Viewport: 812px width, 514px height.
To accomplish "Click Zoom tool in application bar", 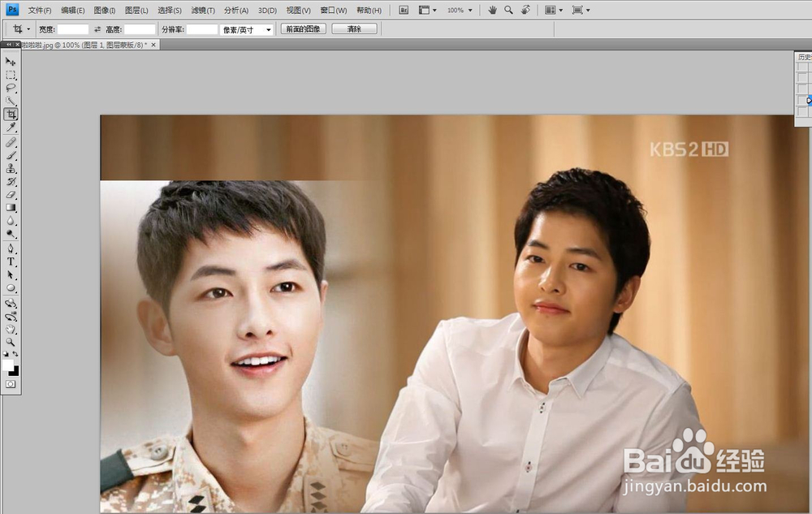I will (x=508, y=11).
